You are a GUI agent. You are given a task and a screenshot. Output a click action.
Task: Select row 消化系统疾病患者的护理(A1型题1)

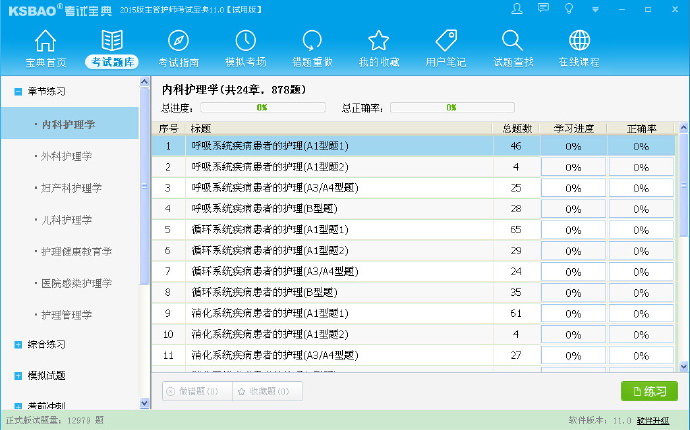(413, 313)
